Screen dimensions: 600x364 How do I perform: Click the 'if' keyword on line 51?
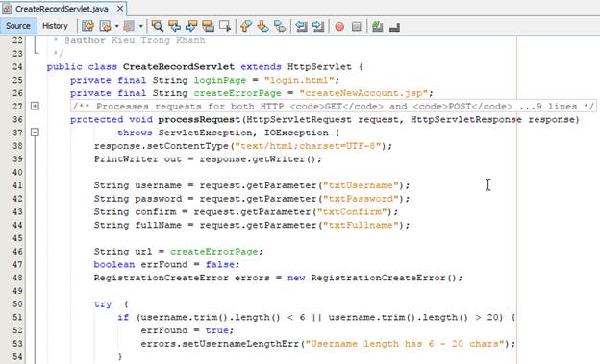pyautogui.click(x=123, y=317)
